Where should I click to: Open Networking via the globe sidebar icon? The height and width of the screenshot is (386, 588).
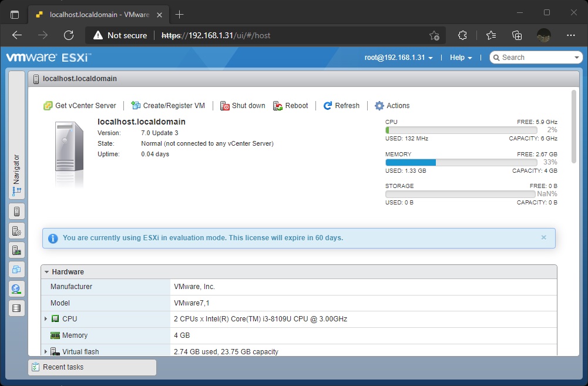click(x=16, y=289)
